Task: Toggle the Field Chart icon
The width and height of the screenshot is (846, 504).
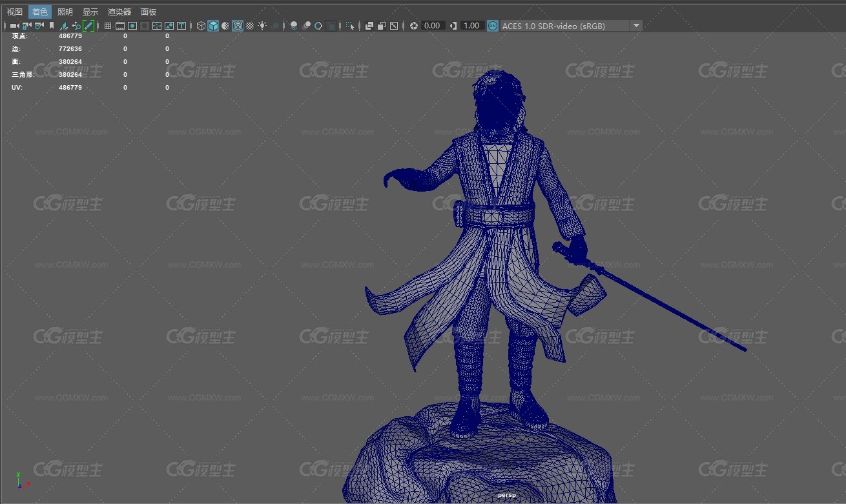Action: 157,26
